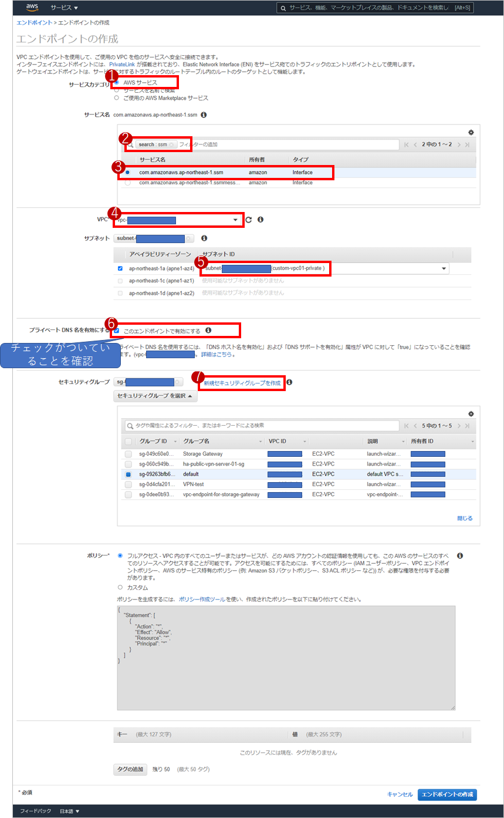The image size is (504, 818).
Task: Check the vpc-endpoint-for-storage-gateway security group
Action: click(128, 495)
